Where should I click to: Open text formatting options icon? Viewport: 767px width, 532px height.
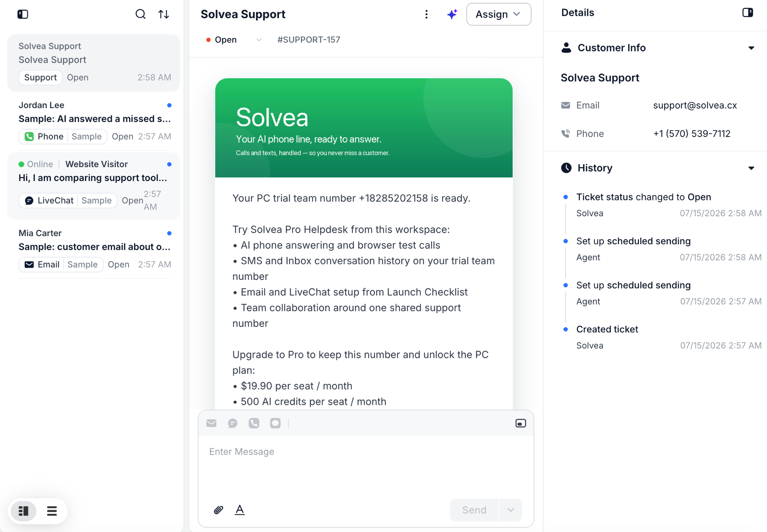(x=240, y=510)
